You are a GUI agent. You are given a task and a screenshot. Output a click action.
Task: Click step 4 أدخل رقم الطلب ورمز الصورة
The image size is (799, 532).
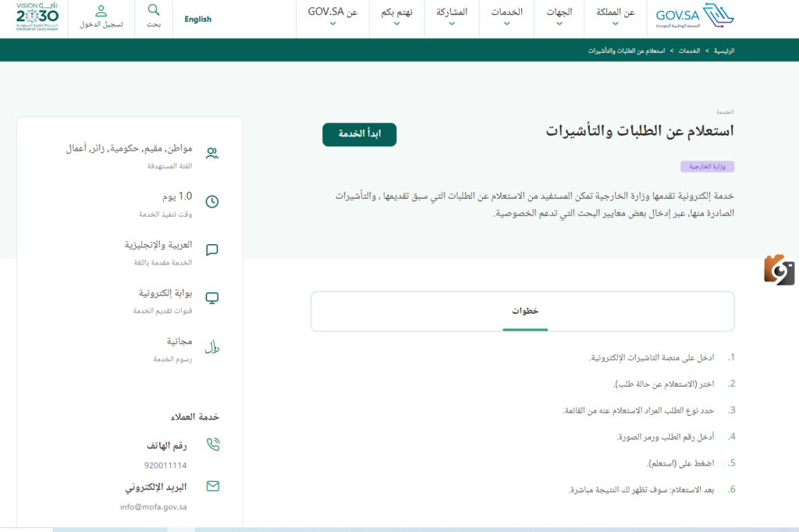665,437
